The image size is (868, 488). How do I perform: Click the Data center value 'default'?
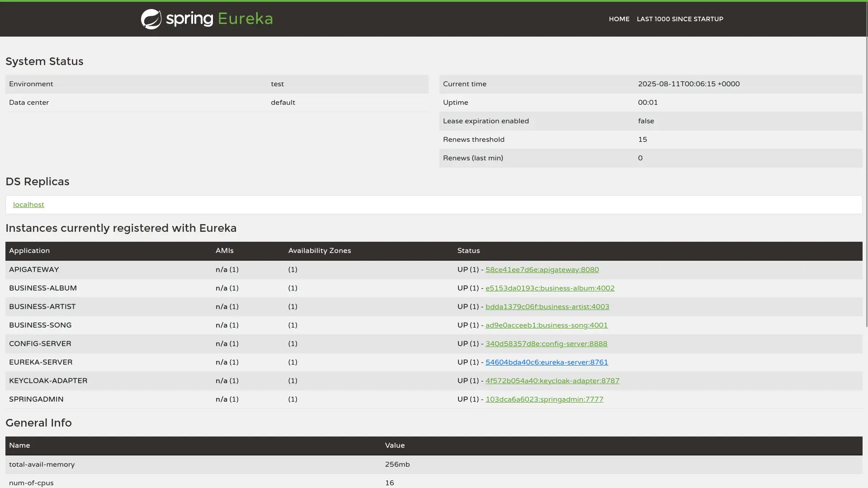coord(283,103)
